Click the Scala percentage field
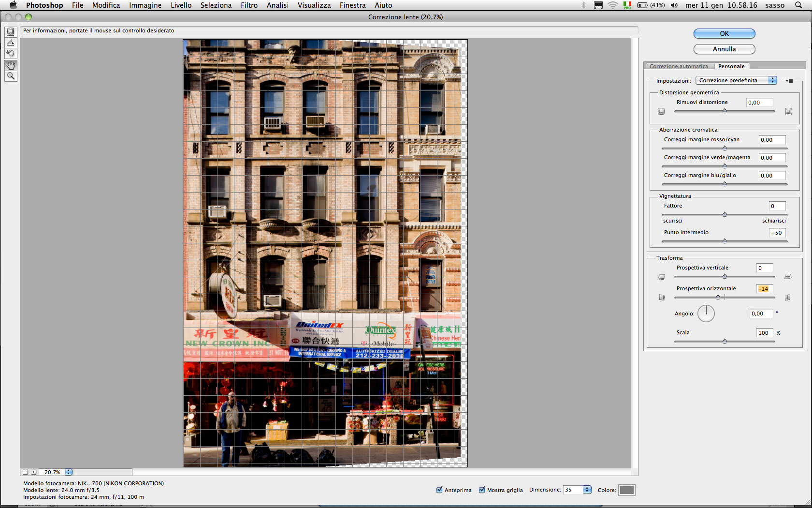This screenshot has width=812, height=508. pyautogui.click(x=765, y=333)
